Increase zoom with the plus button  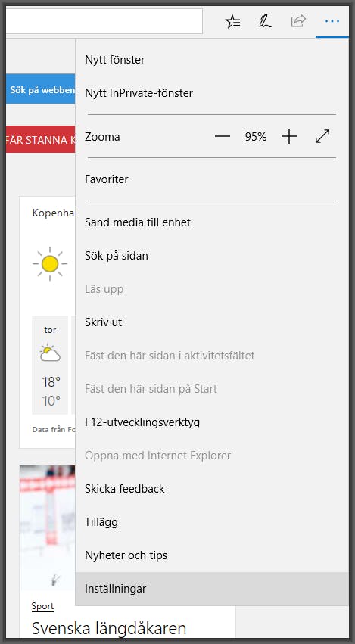tap(289, 136)
